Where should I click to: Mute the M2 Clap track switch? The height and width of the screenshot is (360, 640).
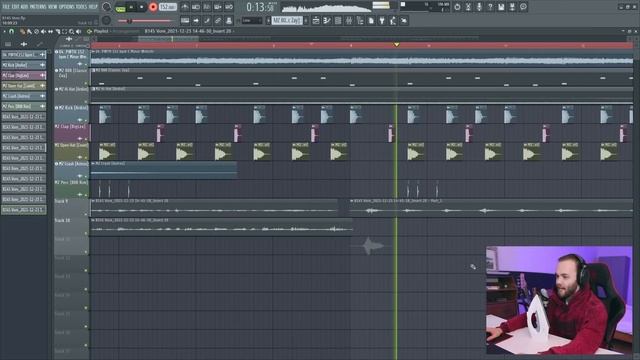pyautogui.click(x=86, y=139)
